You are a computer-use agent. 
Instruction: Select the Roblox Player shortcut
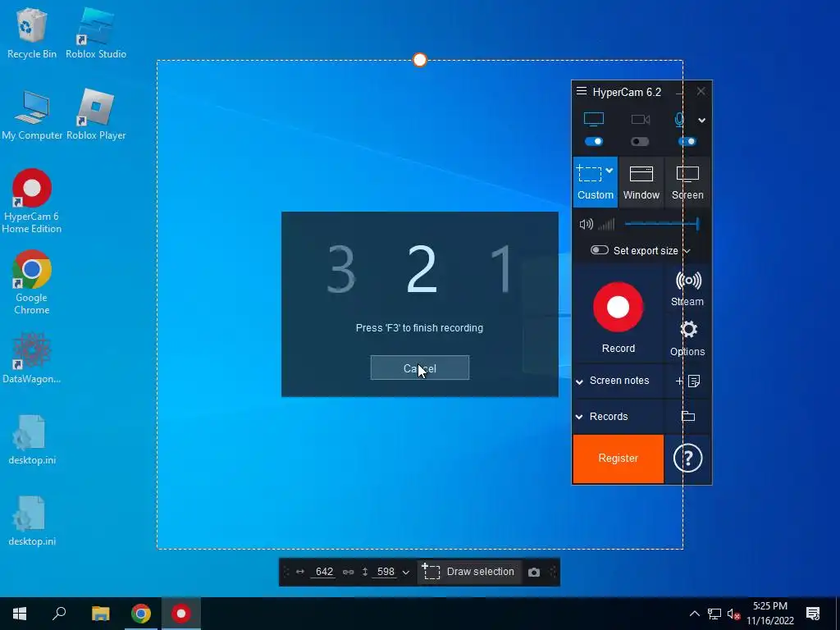click(97, 115)
